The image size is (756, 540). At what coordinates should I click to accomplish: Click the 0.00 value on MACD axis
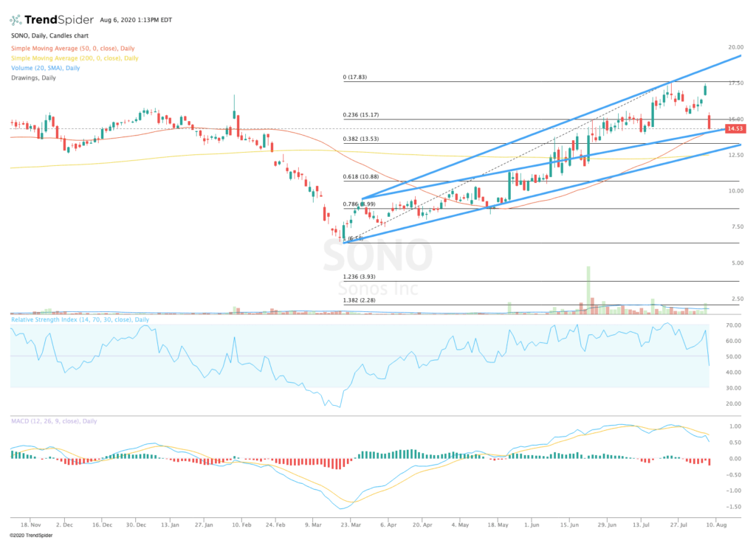735,459
